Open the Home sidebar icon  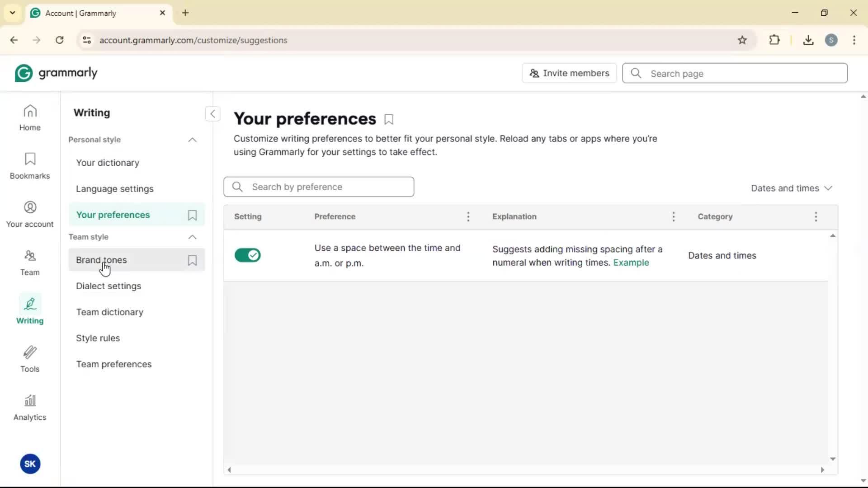[30, 117]
